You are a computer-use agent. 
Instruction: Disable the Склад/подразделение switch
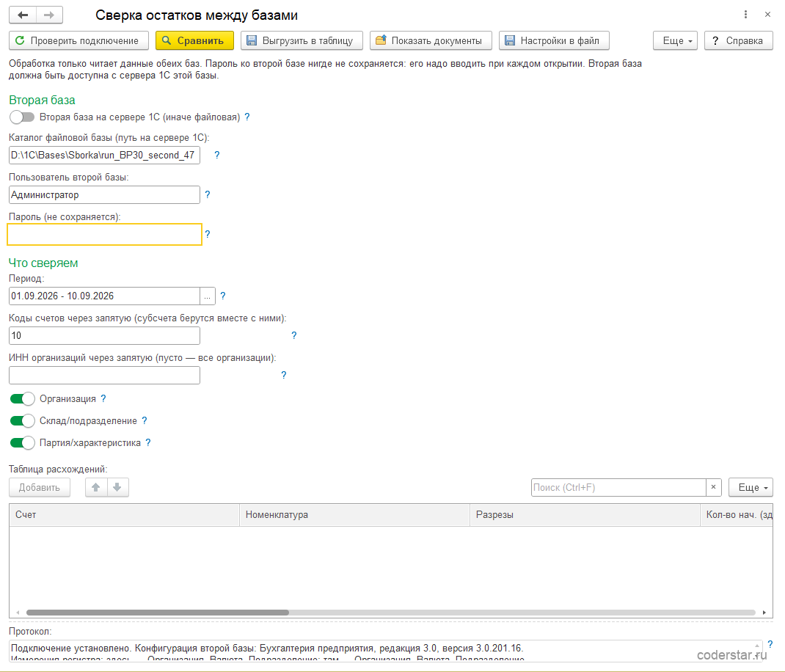click(x=22, y=420)
